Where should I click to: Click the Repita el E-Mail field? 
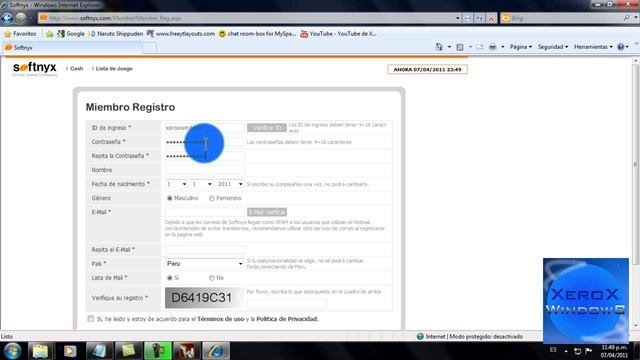coord(204,249)
